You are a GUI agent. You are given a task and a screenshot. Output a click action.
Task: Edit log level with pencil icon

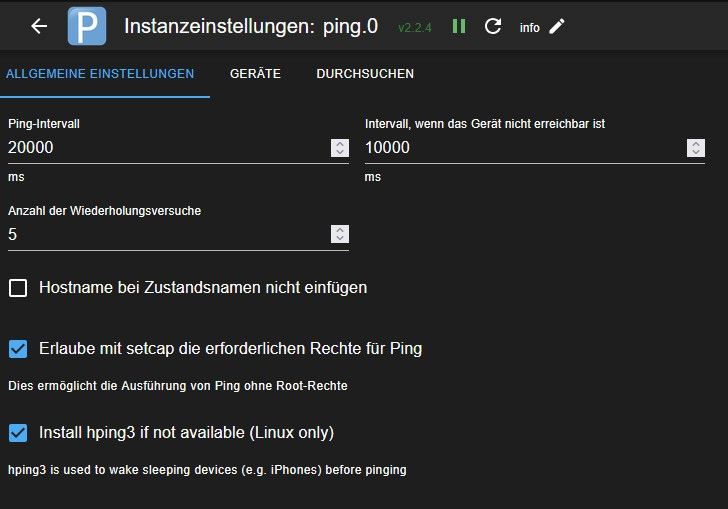pyautogui.click(x=557, y=26)
